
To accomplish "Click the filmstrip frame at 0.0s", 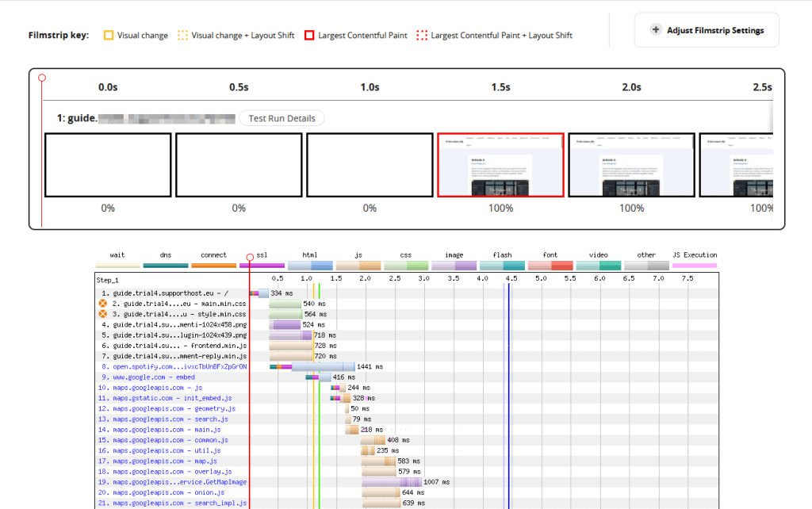I will point(108,165).
